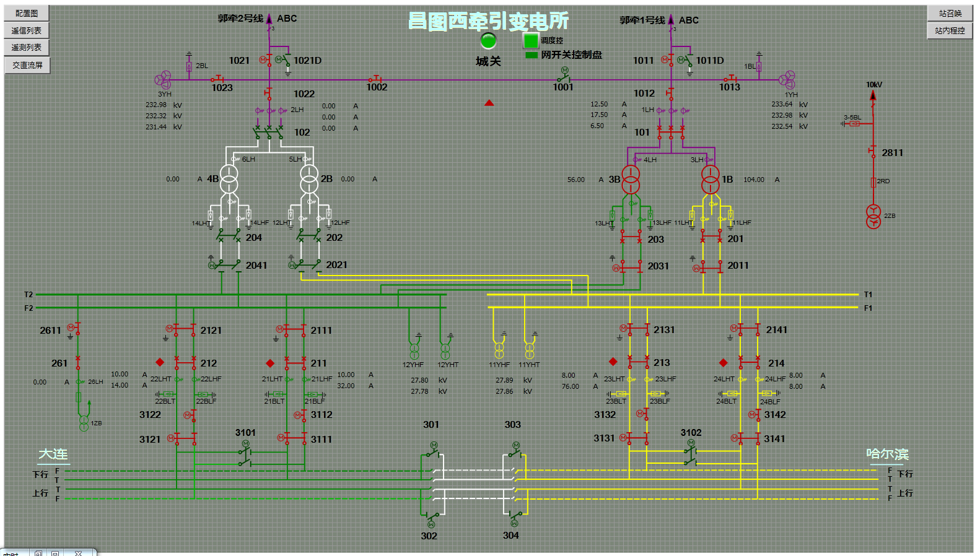Screen dimensions: 980x556
Task: Open the 遥信列表 list
Action: click(x=27, y=30)
